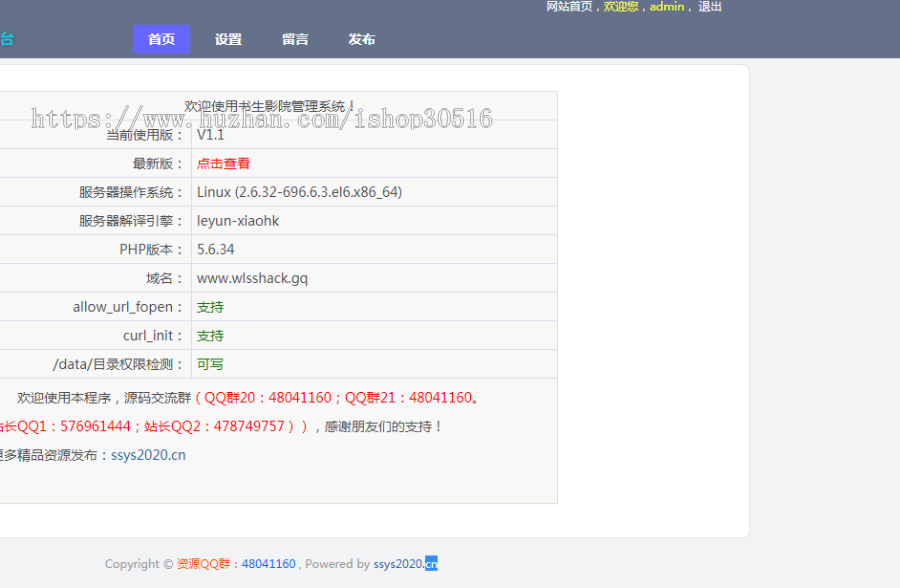This screenshot has height=588, width=900.
Task: Click 点击查看 to check latest version
Action: [x=223, y=163]
